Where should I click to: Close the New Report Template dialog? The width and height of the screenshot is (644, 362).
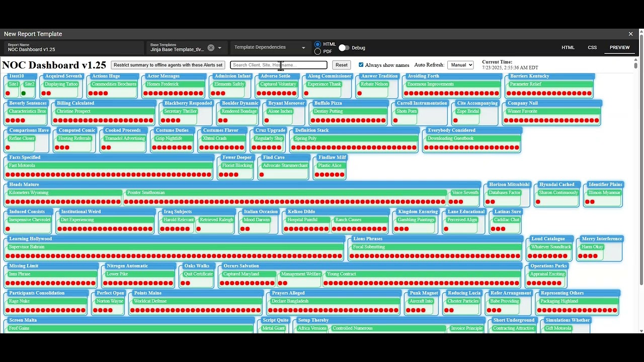point(630,34)
